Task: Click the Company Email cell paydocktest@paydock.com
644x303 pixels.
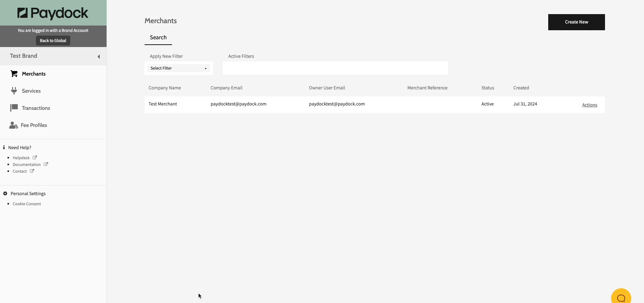Action: pos(238,104)
